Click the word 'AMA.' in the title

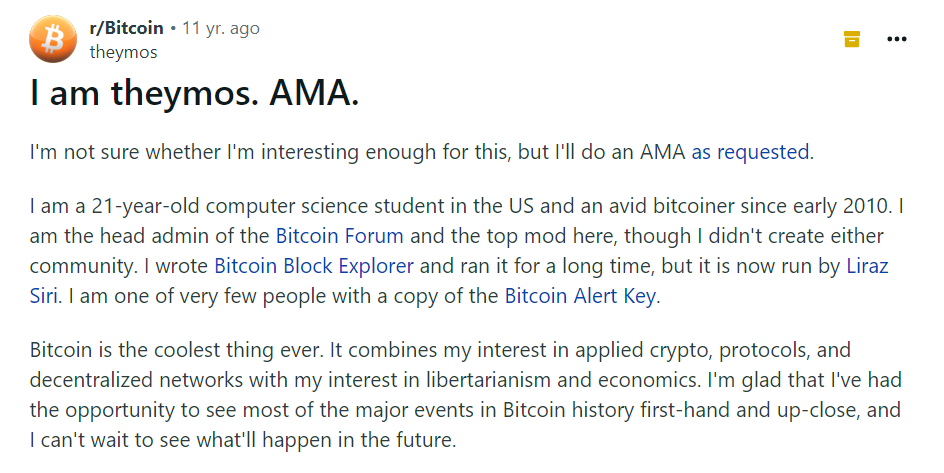click(314, 93)
